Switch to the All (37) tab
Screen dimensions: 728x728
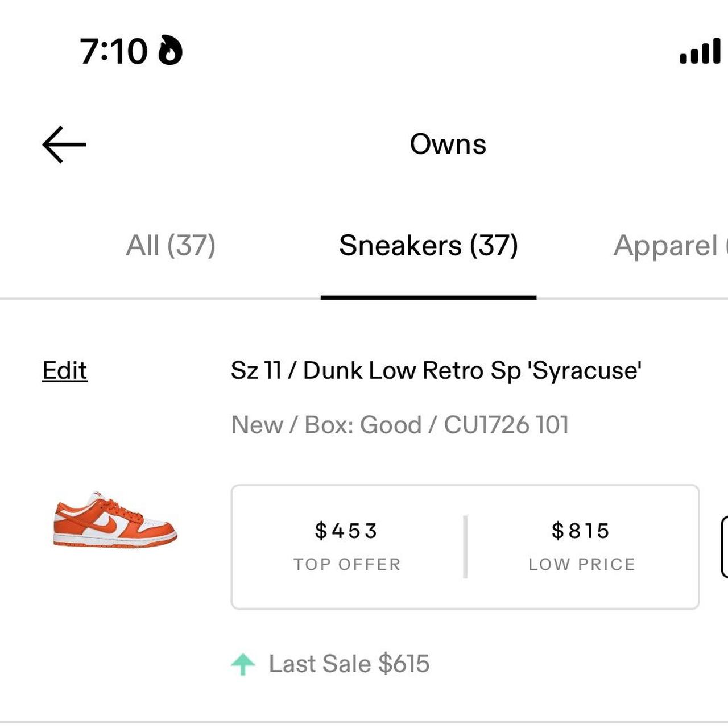(x=171, y=246)
